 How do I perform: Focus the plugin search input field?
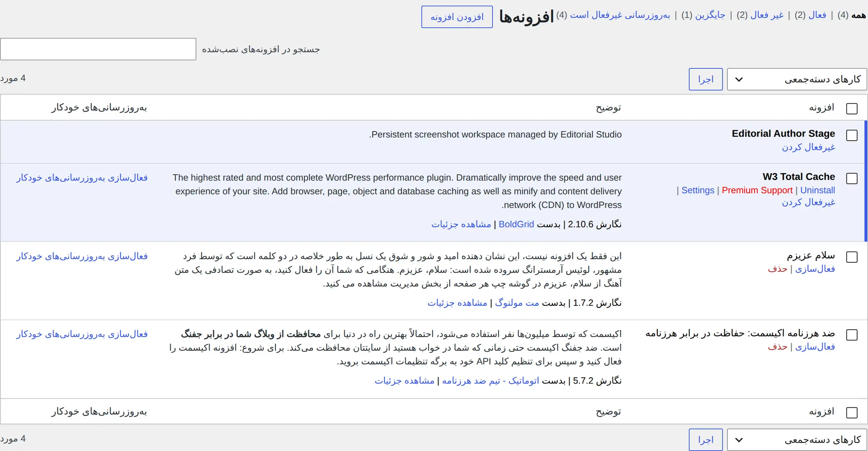coord(98,49)
